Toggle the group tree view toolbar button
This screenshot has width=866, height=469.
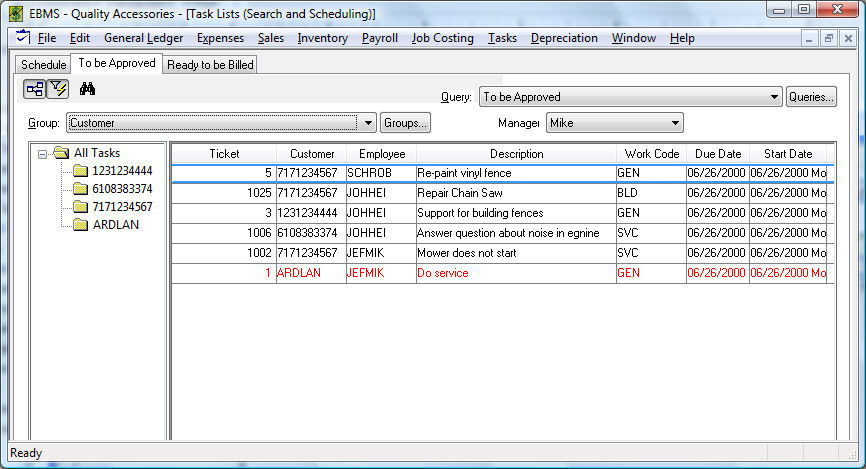pos(34,89)
